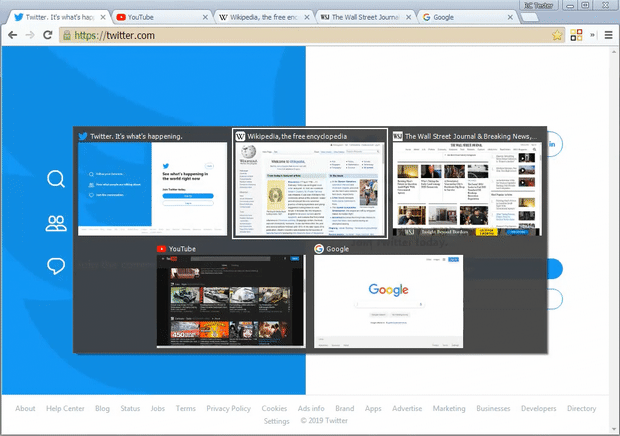
Task: Focus the twitter.com address bar
Action: coord(312,35)
